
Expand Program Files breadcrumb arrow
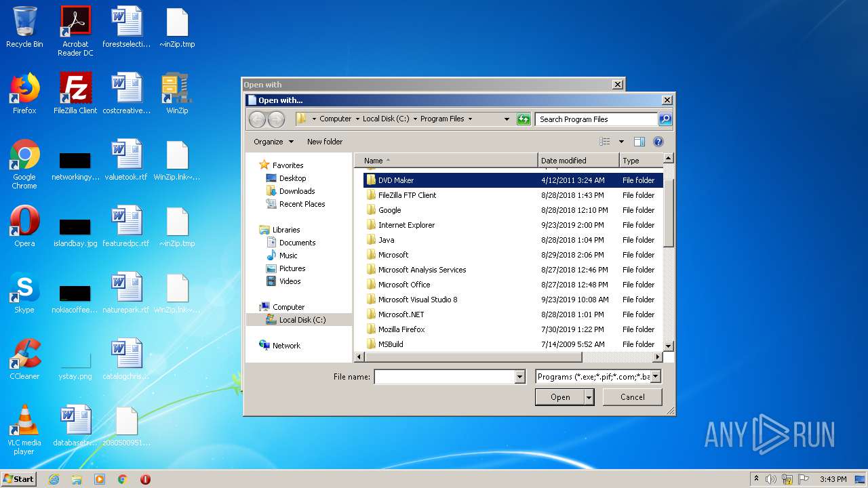pyautogui.click(x=470, y=119)
